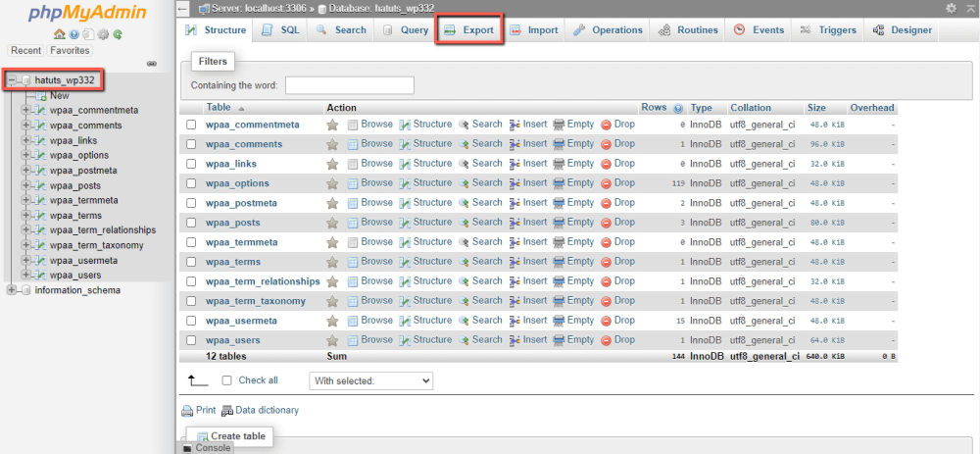Tick the wpaa_postmeta table checkbox
The height and width of the screenshot is (454, 980).
click(x=192, y=203)
